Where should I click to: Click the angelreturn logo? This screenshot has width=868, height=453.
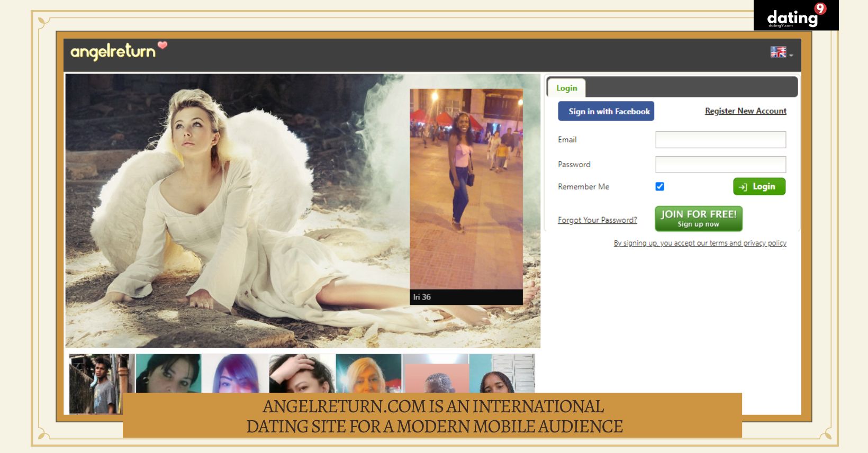click(x=119, y=51)
